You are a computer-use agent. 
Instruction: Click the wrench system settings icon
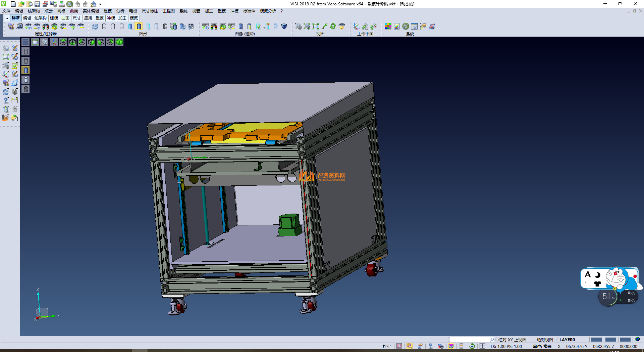coord(406,27)
